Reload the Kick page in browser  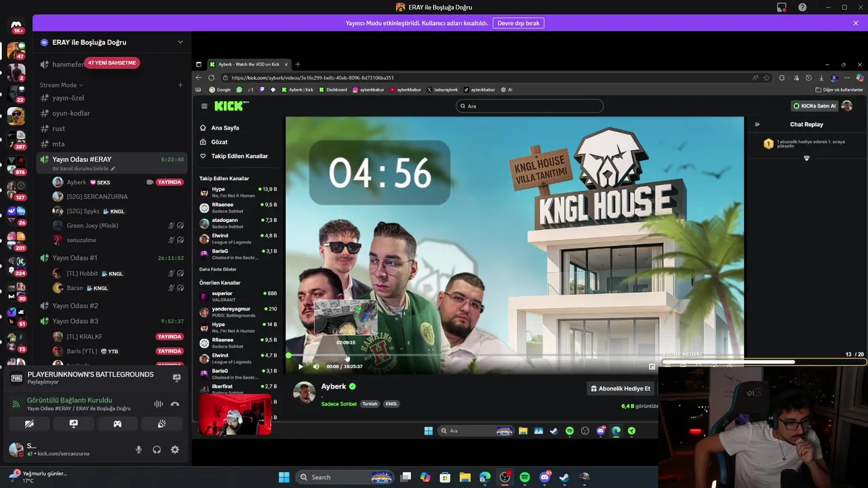(x=211, y=77)
